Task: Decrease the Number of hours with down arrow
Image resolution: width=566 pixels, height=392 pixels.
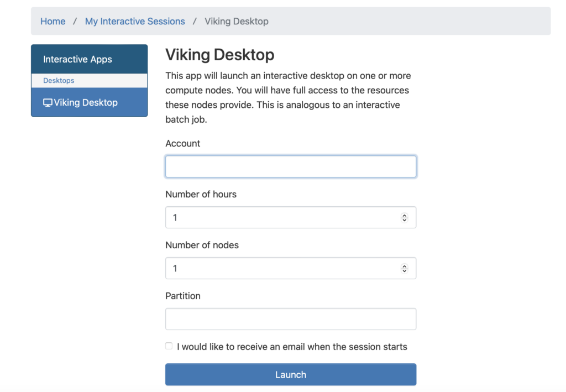Action: tap(404, 220)
